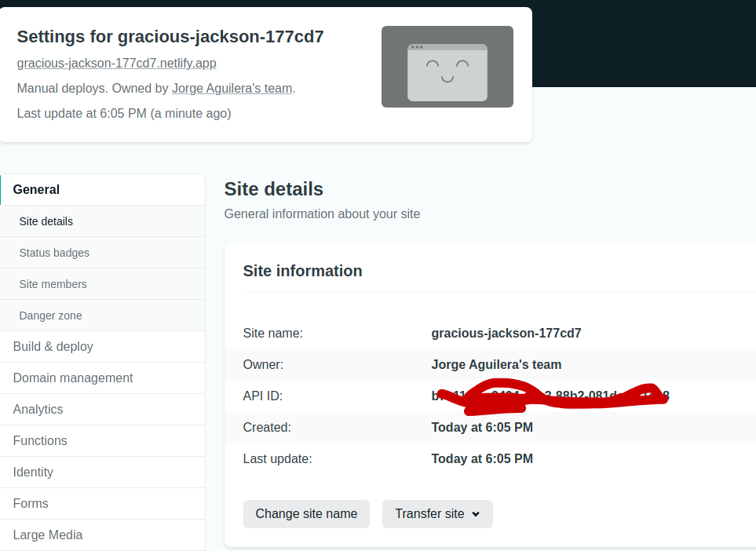Switch to Status badges settings
Image resolution: width=756 pixels, height=551 pixels.
click(53, 252)
